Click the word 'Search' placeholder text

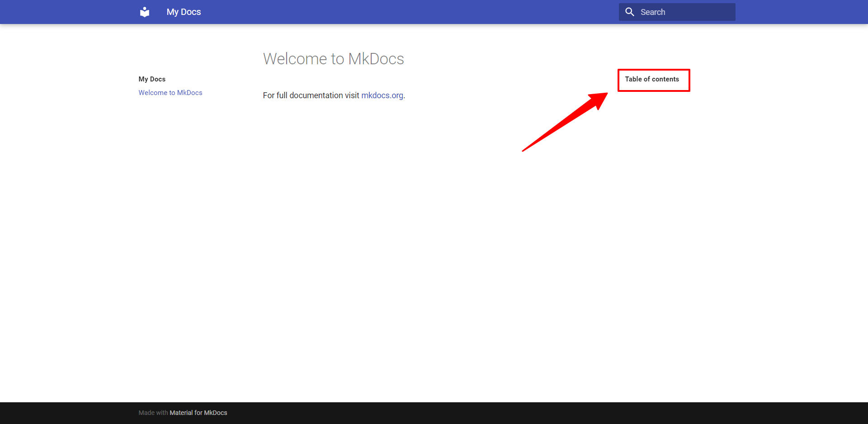(653, 12)
